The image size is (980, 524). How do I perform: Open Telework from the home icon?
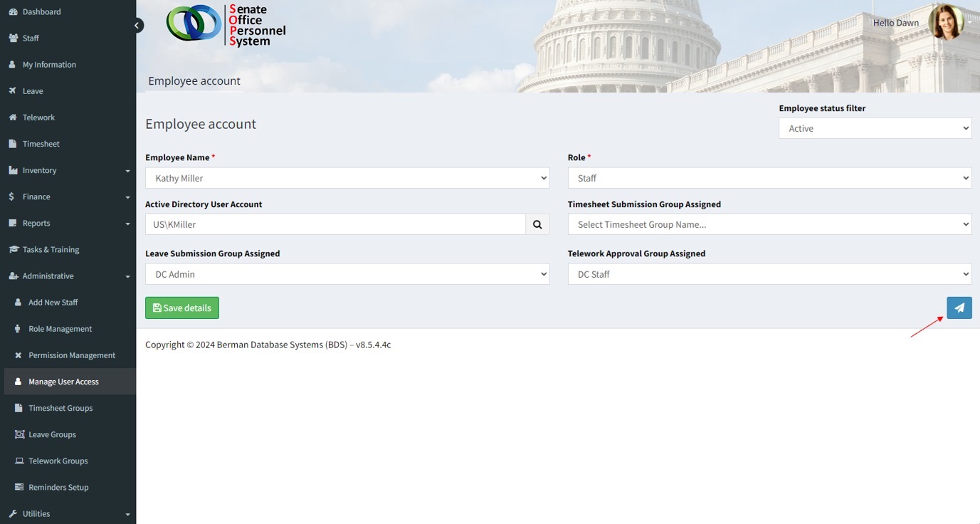click(x=13, y=117)
